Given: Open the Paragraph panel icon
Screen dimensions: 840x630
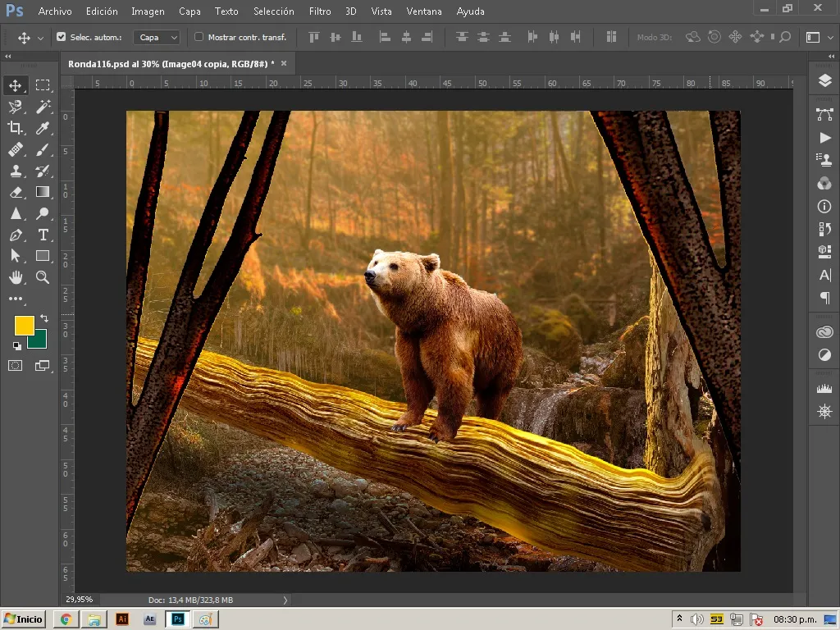Looking at the screenshot, I should click(824, 297).
